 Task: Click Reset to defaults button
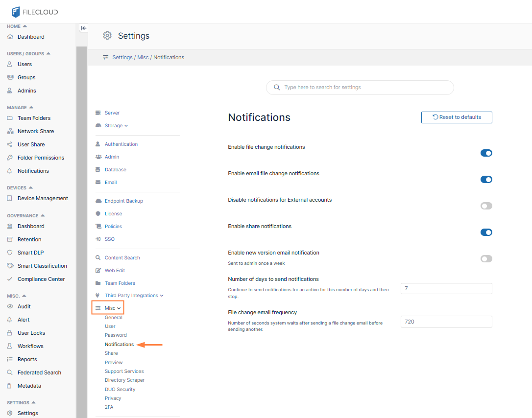click(457, 117)
